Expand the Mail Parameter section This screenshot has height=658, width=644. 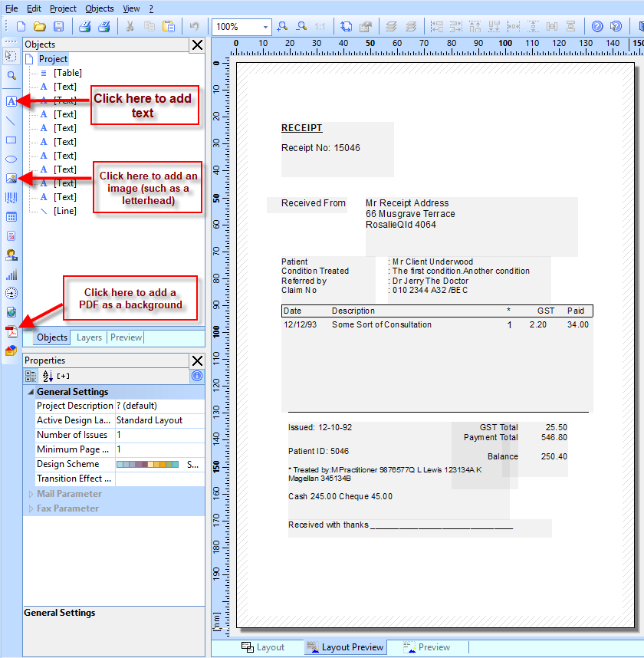tap(31, 494)
